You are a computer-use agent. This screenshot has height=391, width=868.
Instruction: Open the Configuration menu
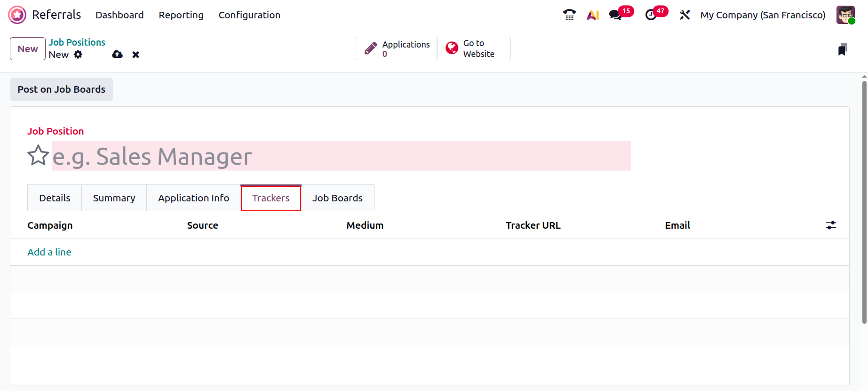pos(249,15)
